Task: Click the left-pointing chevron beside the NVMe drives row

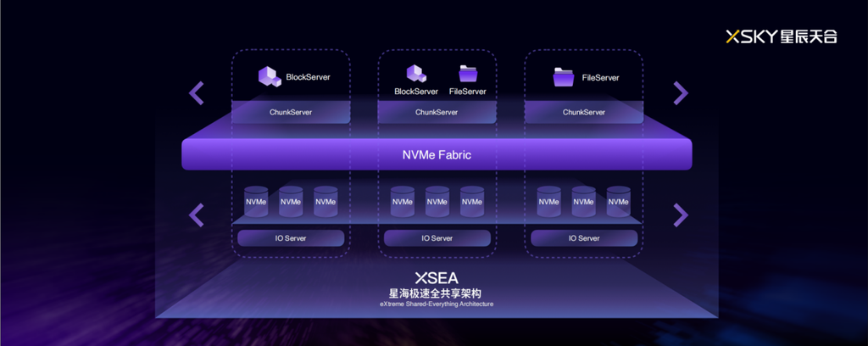Action: tap(197, 215)
